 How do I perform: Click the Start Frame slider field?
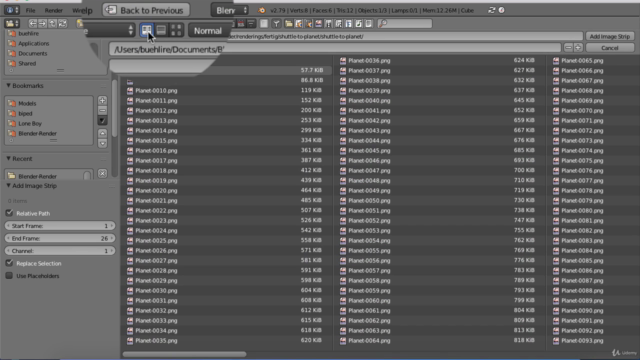click(60, 226)
